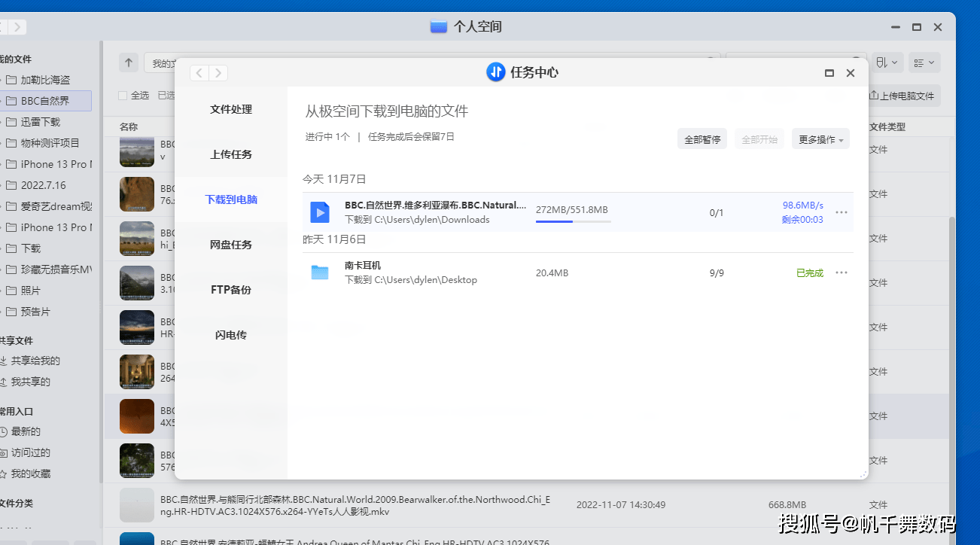Image resolution: width=980 pixels, height=545 pixels.
Task: Close the Task Center dialog
Action: (x=851, y=73)
